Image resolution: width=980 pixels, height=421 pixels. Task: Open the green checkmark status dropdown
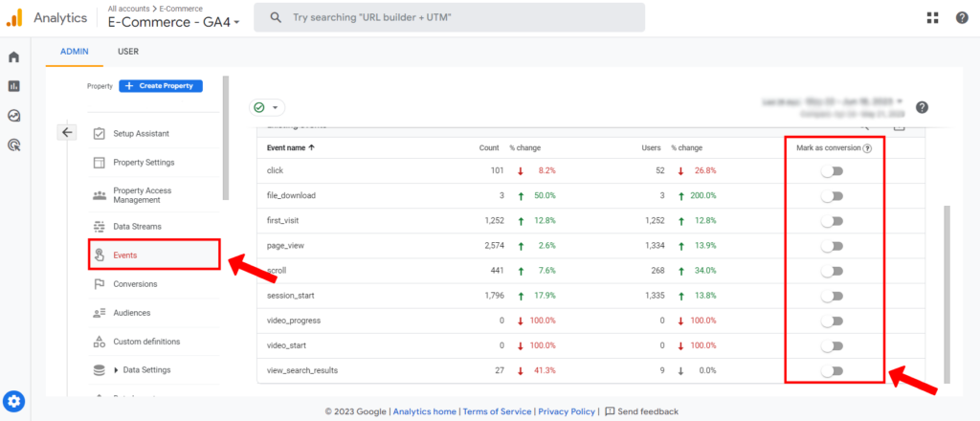[x=267, y=108]
